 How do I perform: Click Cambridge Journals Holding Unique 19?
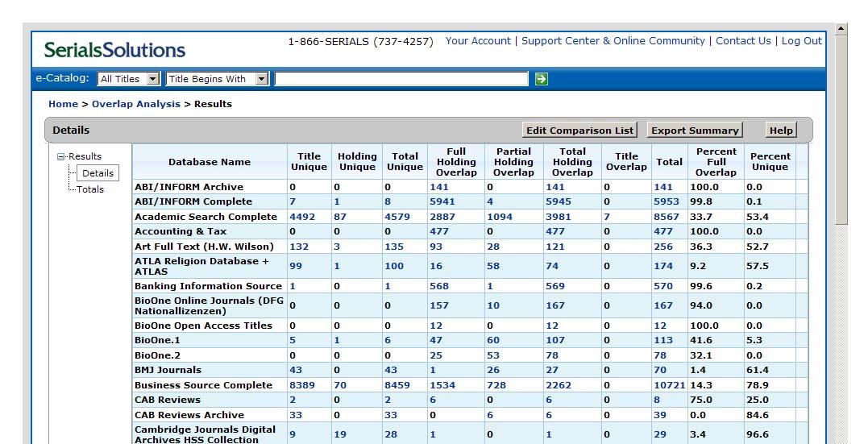point(340,435)
